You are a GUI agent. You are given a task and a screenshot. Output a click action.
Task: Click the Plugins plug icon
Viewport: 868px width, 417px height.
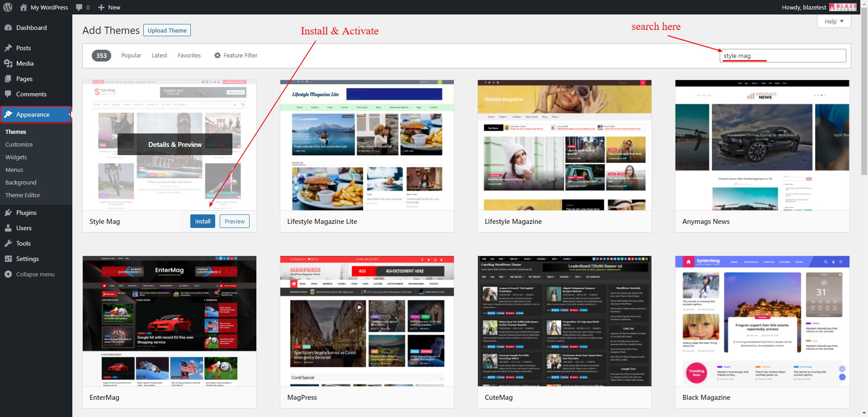coord(8,213)
